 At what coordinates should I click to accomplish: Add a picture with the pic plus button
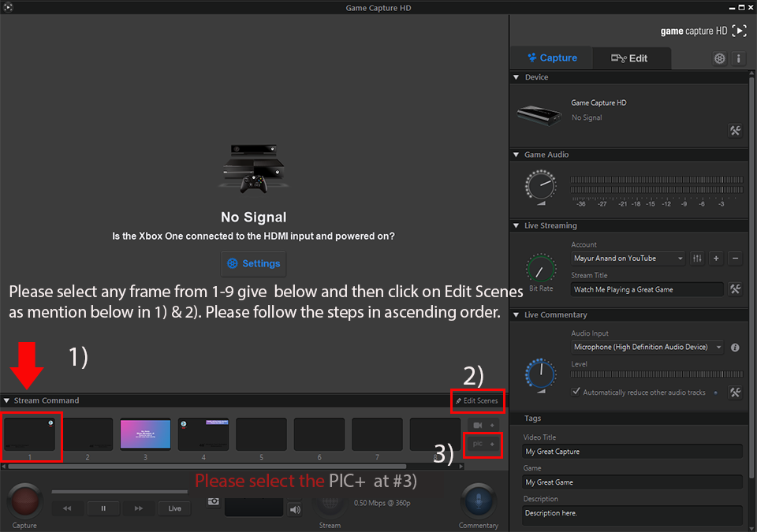[x=483, y=444]
